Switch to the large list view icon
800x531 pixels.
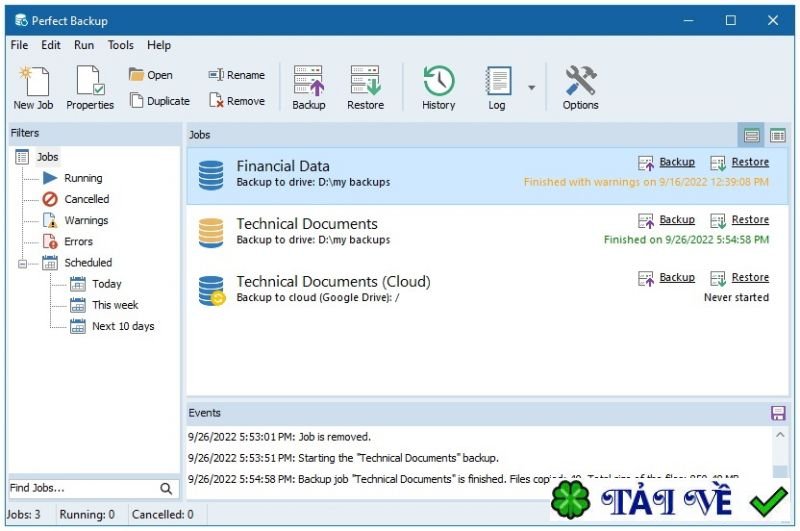752,135
